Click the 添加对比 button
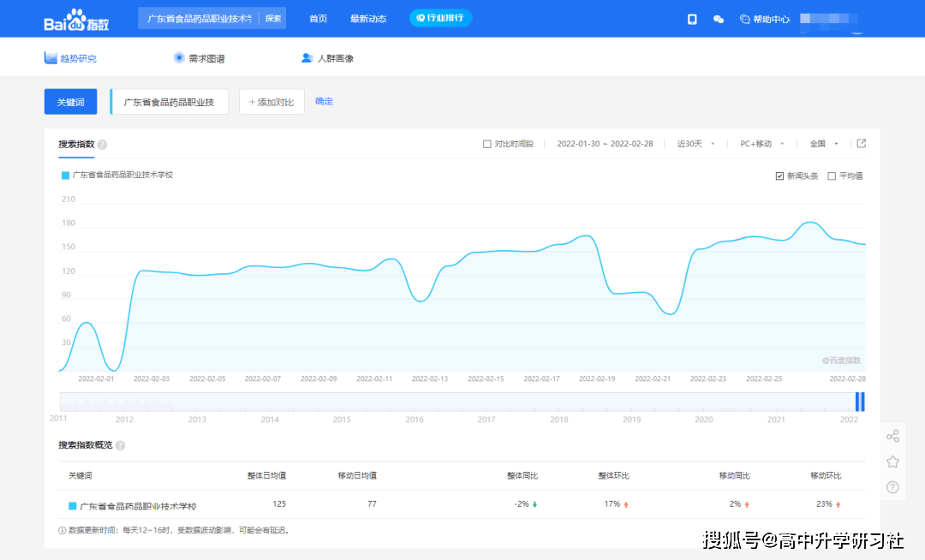Screen dimensions: 925x560 pyautogui.click(x=272, y=102)
